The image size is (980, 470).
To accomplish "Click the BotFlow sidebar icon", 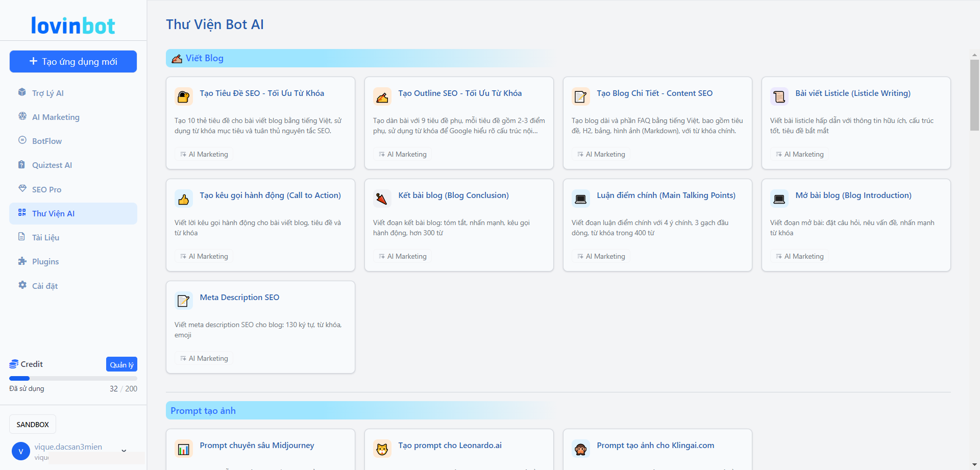I will click(22, 140).
